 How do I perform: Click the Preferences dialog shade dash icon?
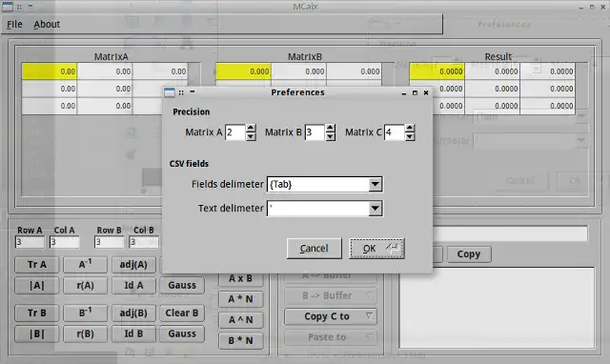193,91
